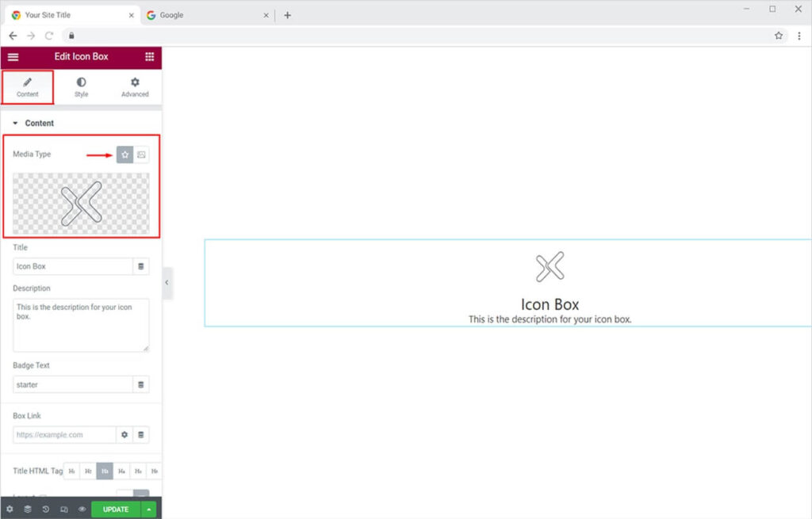Open the Elementor hamburger menu
The height and width of the screenshot is (519, 812).
pyautogui.click(x=13, y=57)
